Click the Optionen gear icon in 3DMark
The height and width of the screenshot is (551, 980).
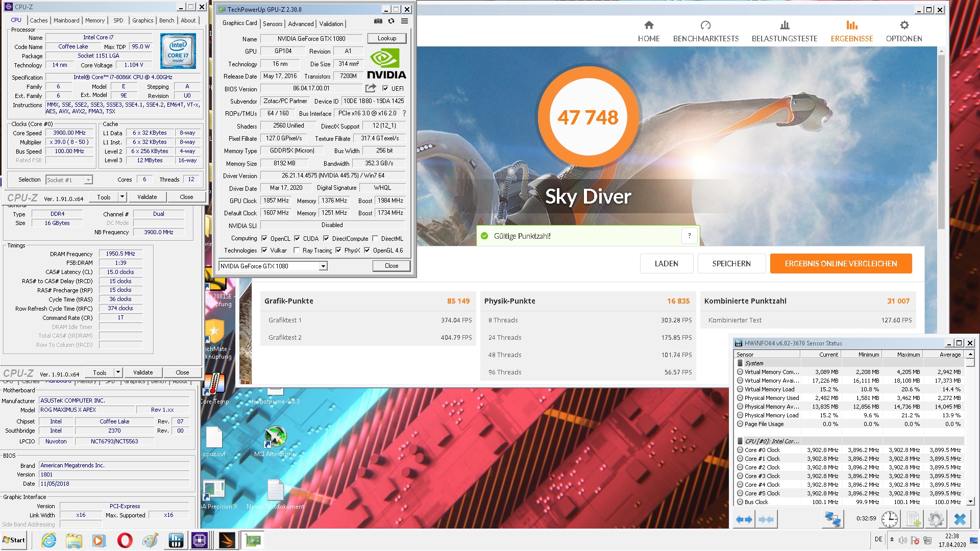click(x=904, y=25)
